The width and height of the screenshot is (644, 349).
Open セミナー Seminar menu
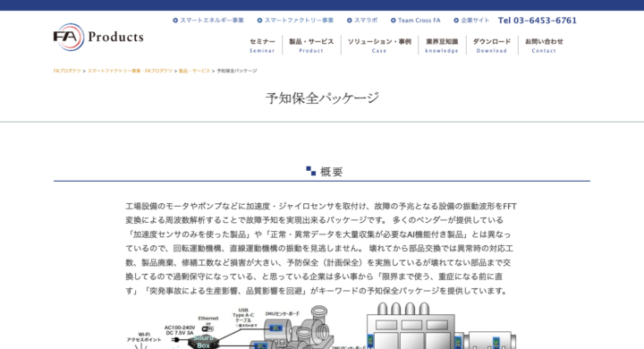point(262,46)
